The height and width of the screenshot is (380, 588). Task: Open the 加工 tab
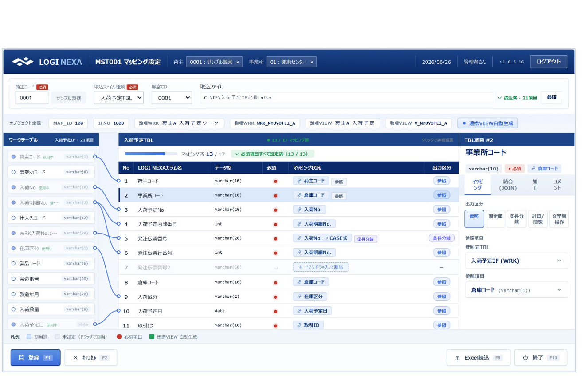534,185
